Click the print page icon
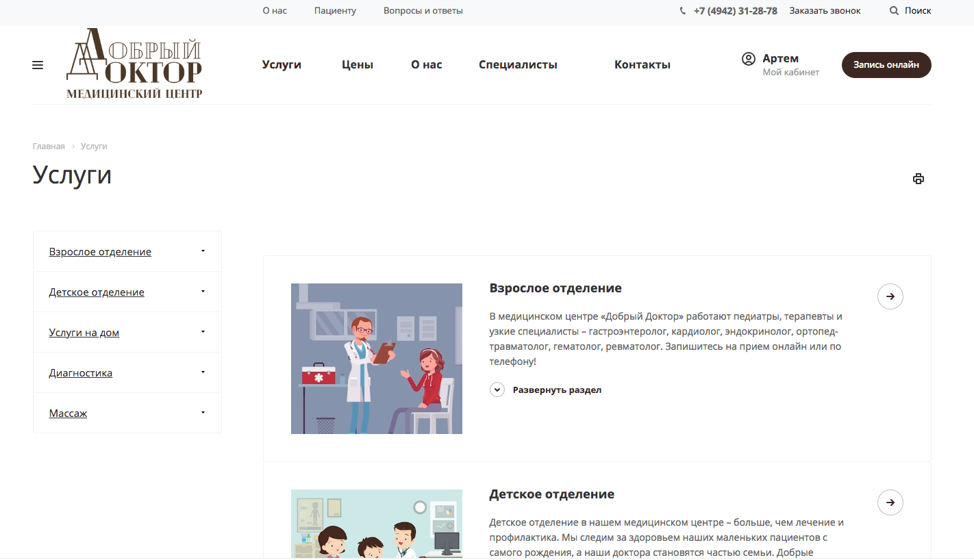This screenshot has height=560, width=974. click(919, 179)
